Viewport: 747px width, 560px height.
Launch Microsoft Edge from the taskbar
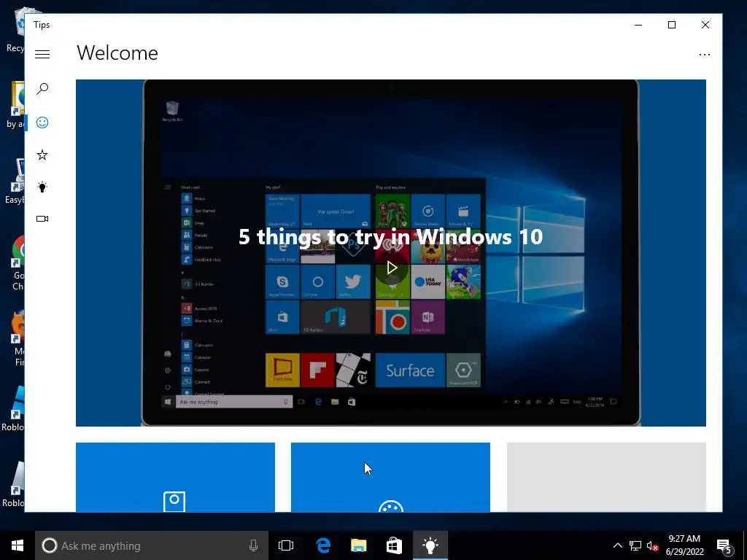pos(323,545)
